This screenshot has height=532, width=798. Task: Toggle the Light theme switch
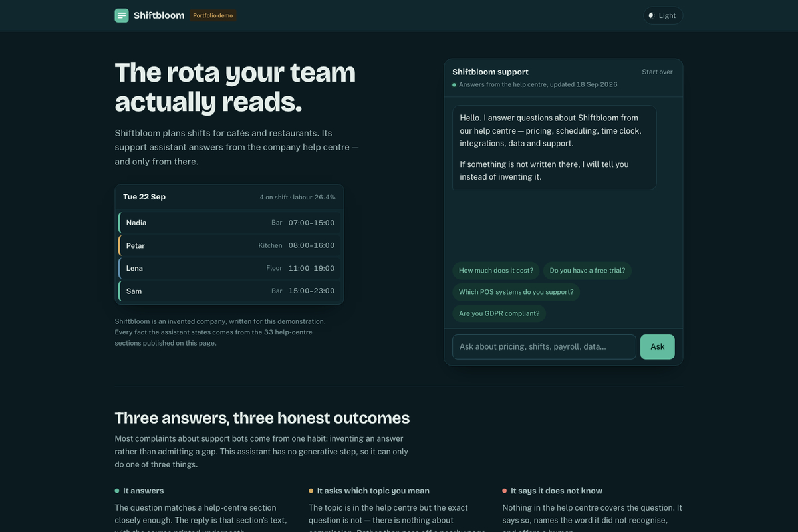click(663, 15)
